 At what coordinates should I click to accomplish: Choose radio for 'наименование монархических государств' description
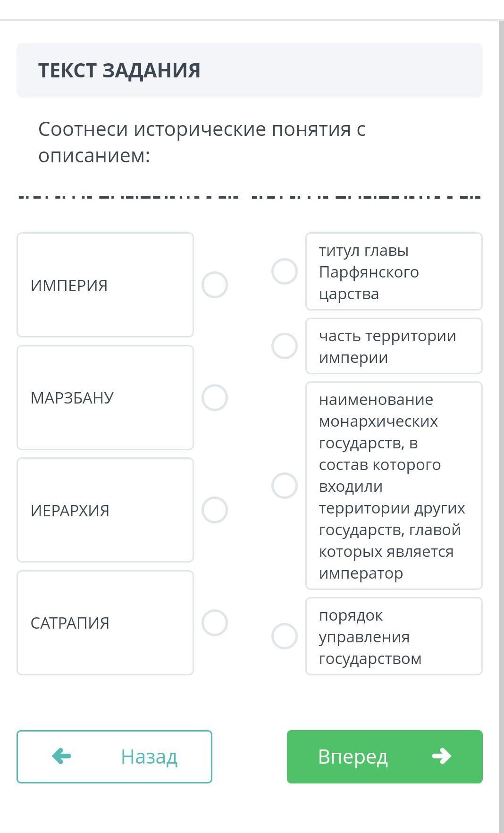click(x=285, y=486)
